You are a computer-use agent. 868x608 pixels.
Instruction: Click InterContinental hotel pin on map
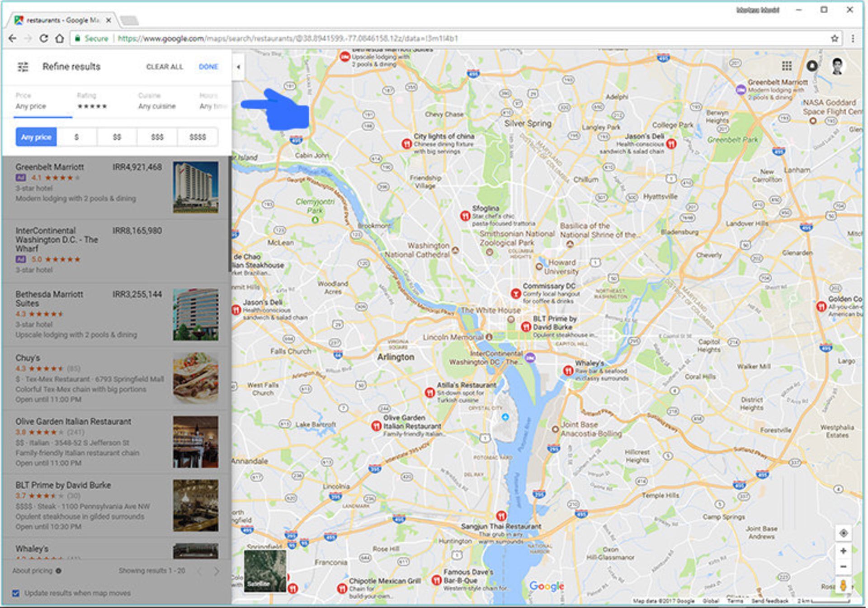(530, 358)
